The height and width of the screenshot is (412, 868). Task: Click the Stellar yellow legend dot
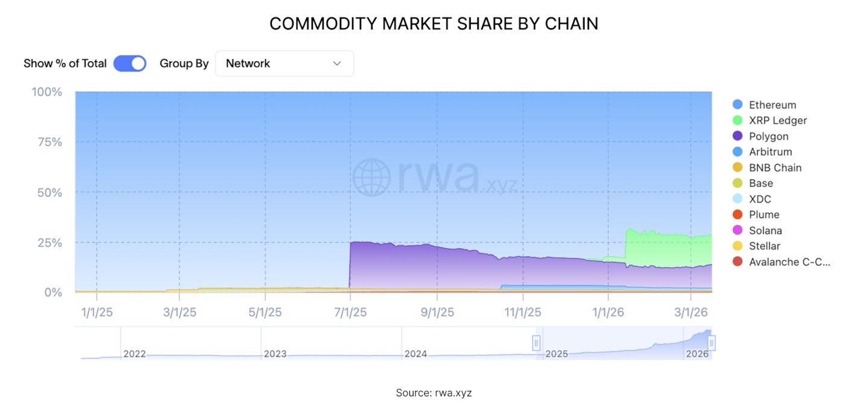(737, 246)
